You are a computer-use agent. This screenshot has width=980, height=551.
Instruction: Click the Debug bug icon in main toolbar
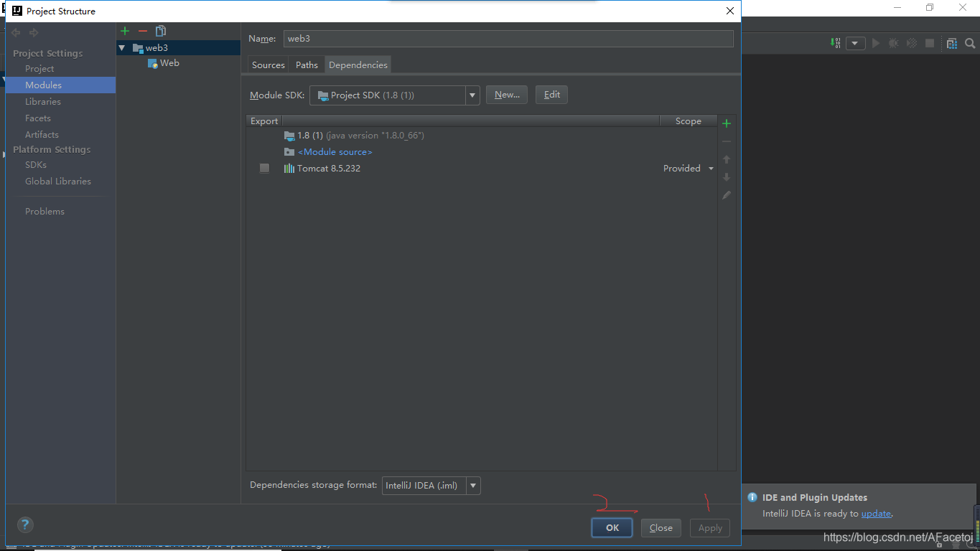[x=893, y=43]
